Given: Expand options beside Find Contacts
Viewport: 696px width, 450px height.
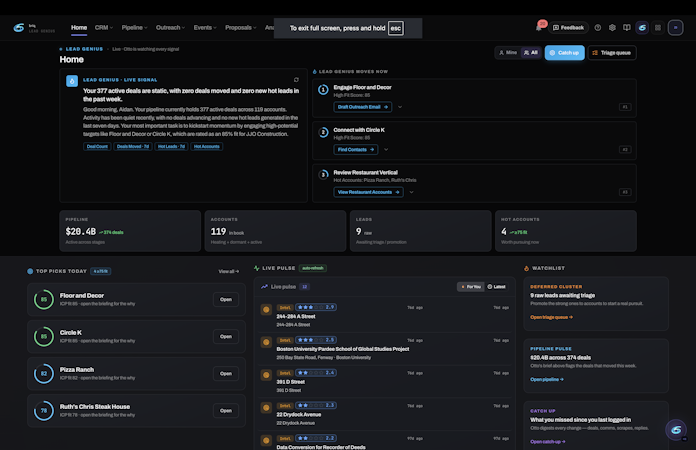Looking at the screenshot, I should 386,150.
